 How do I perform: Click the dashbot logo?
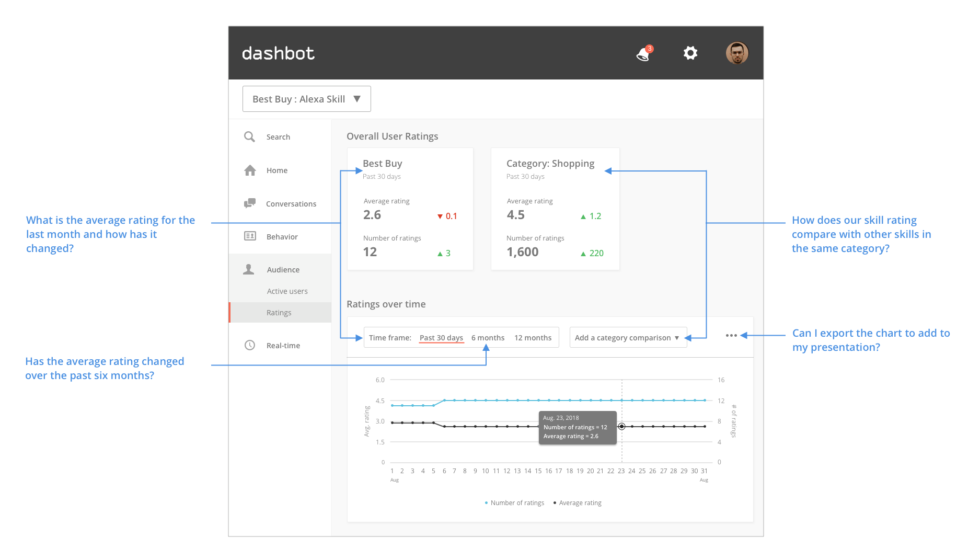278,53
